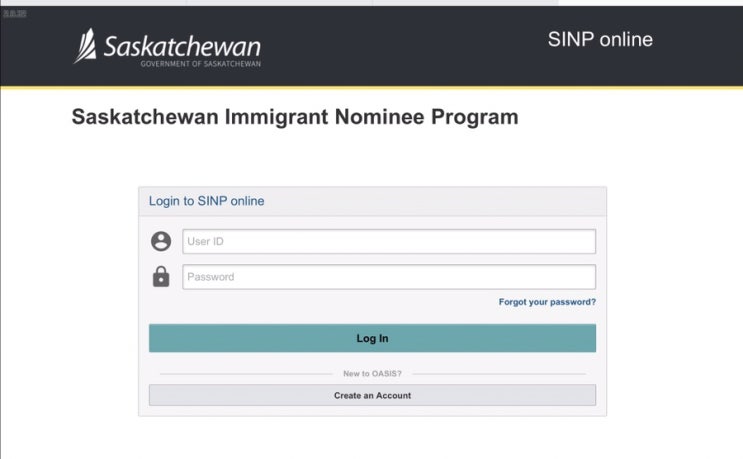This screenshot has width=743, height=459.
Task: Click the Saskatchewan Immigrant Nominee Program heading
Action: [295, 117]
